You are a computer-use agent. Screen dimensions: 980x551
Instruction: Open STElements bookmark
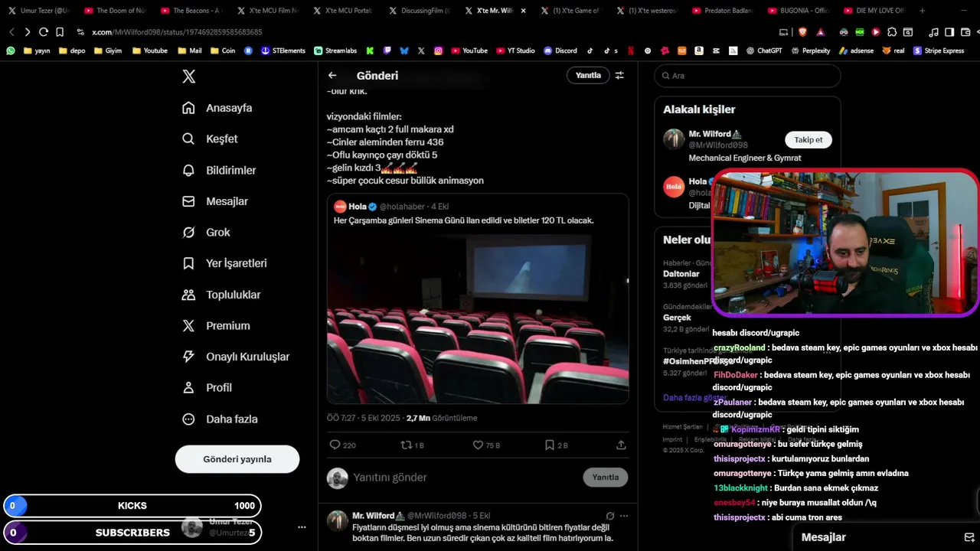coord(283,51)
